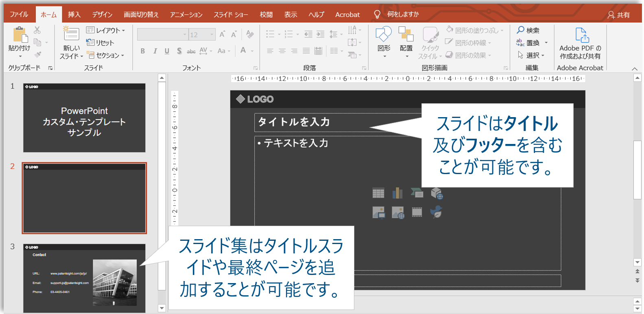Viewport: 644px width, 314px height.
Task: Click the Arrange (配置) icon
Action: coord(406,34)
